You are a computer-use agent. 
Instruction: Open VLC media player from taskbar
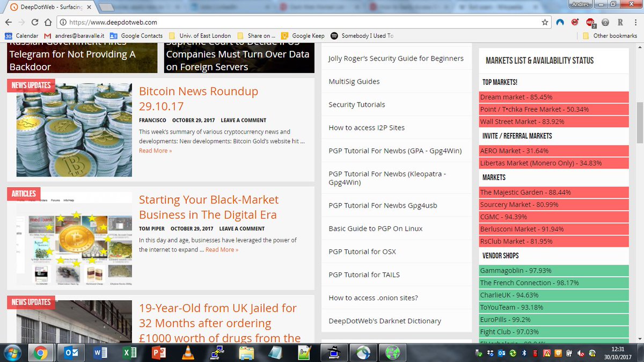click(x=188, y=353)
